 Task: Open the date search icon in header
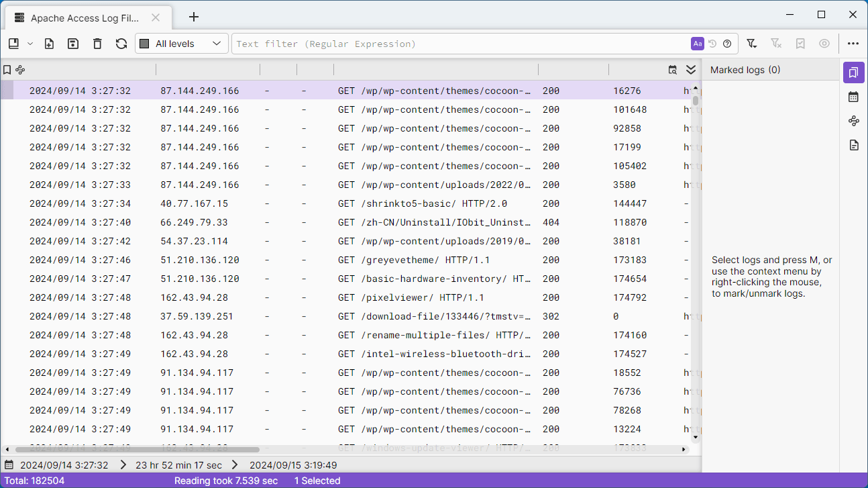pos(673,70)
